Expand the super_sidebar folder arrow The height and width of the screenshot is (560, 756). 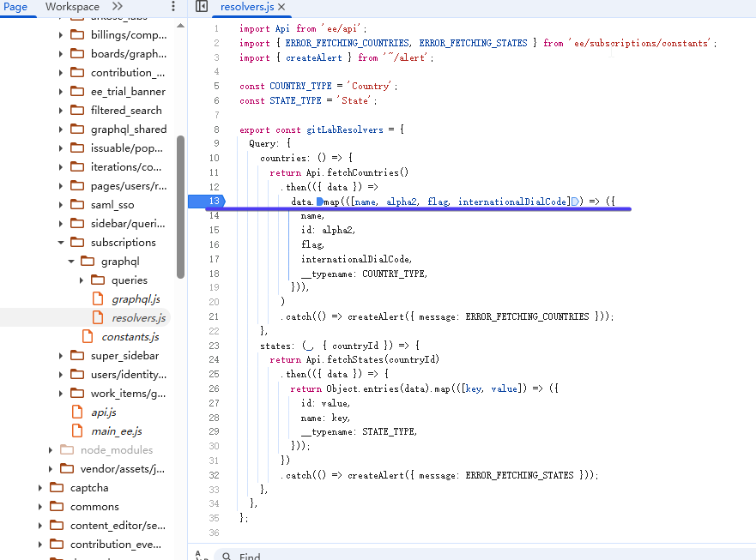tap(60, 356)
